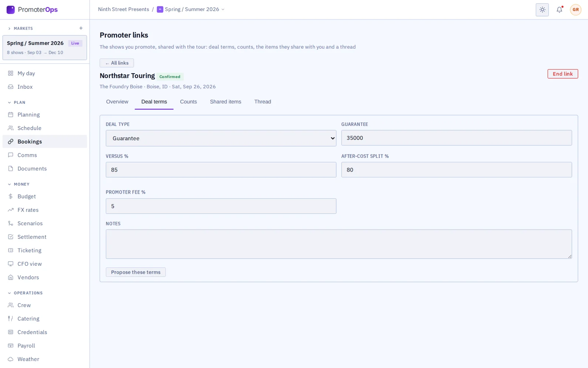Image resolution: width=588 pixels, height=368 pixels.
Task: Open Ninth Street Presents breadcrumb link
Action: (x=123, y=10)
